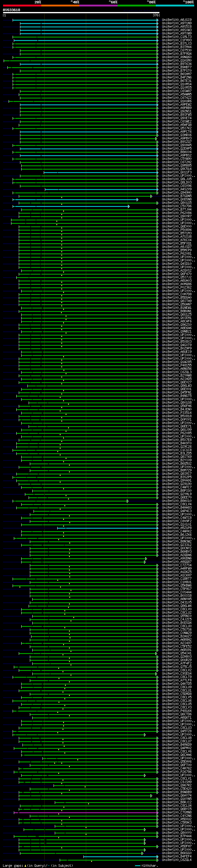Click hit label UniRef100_B9T634
This screenshot has width=197, height=868.
(177, 64)
